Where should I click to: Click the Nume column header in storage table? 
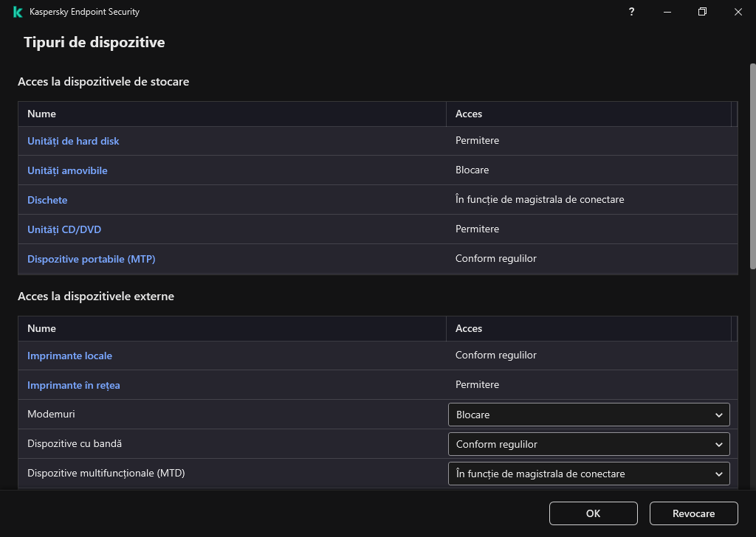pos(41,114)
